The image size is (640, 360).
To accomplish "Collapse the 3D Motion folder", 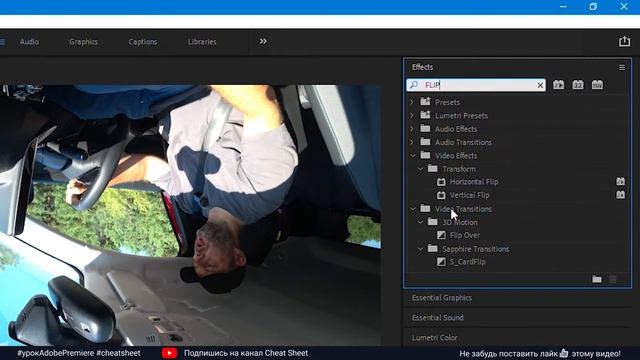I will (x=420, y=222).
